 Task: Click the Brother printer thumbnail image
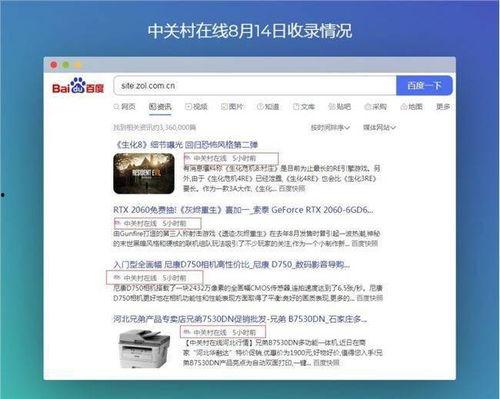[144, 348]
